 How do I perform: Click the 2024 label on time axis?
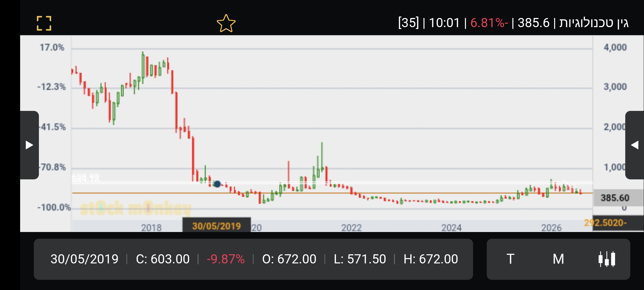click(x=452, y=228)
